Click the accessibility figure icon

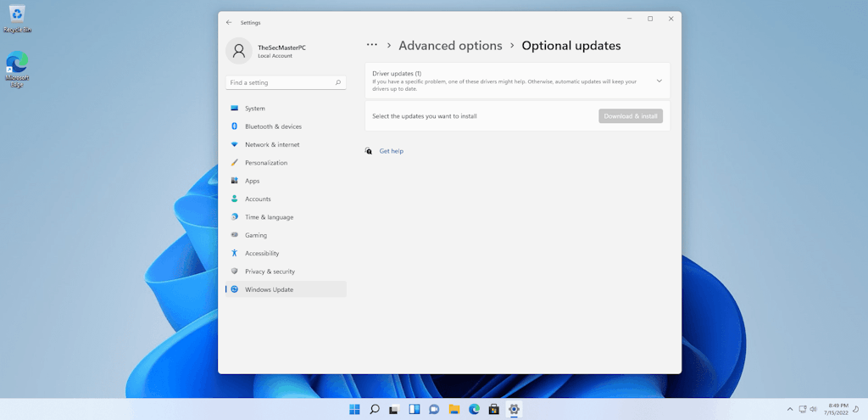point(234,253)
